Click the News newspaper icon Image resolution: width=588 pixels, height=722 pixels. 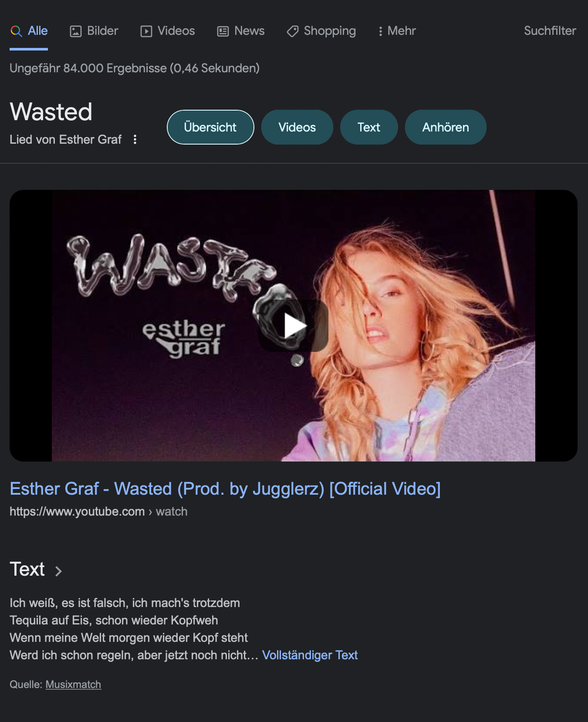[223, 31]
